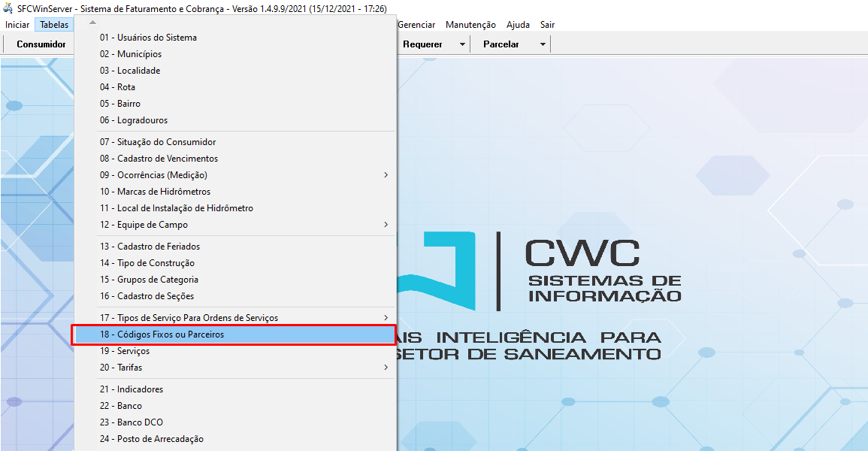Click the Requerer toolbar button
The height and width of the screenshot is (451, 868).
[x=422, y=44]
